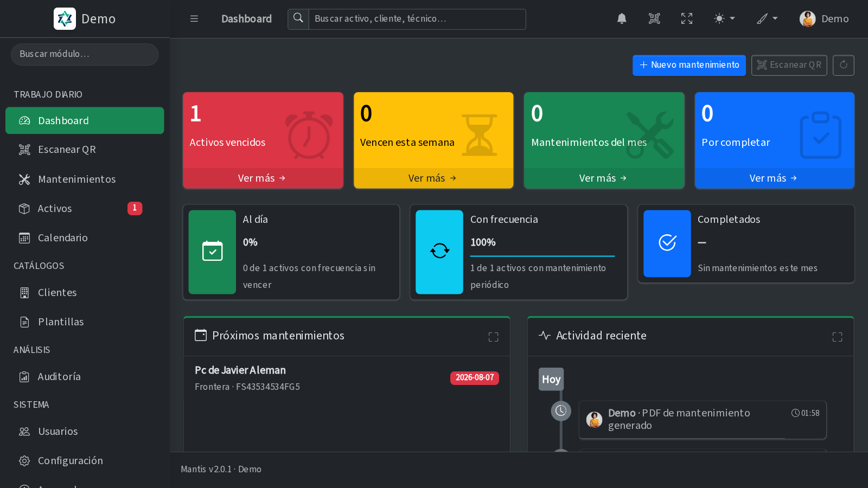Open Clientes catalog
The width and height of the screenshot is (868, 488).
pyautogui.click(x=85, y=293)
